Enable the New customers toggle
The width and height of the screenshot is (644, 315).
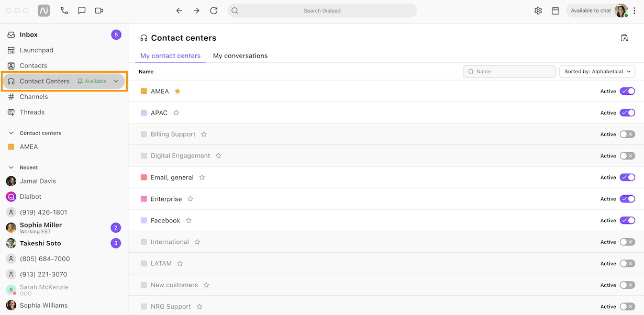point(627,285)
